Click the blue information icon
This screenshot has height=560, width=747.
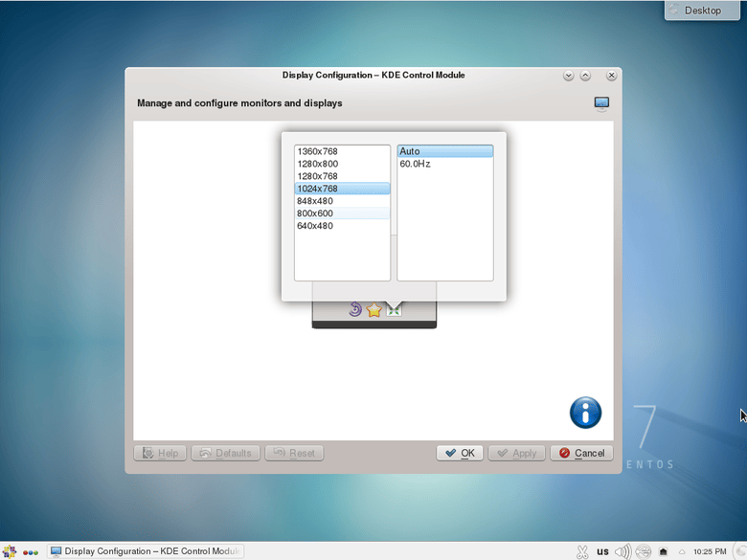585,413
